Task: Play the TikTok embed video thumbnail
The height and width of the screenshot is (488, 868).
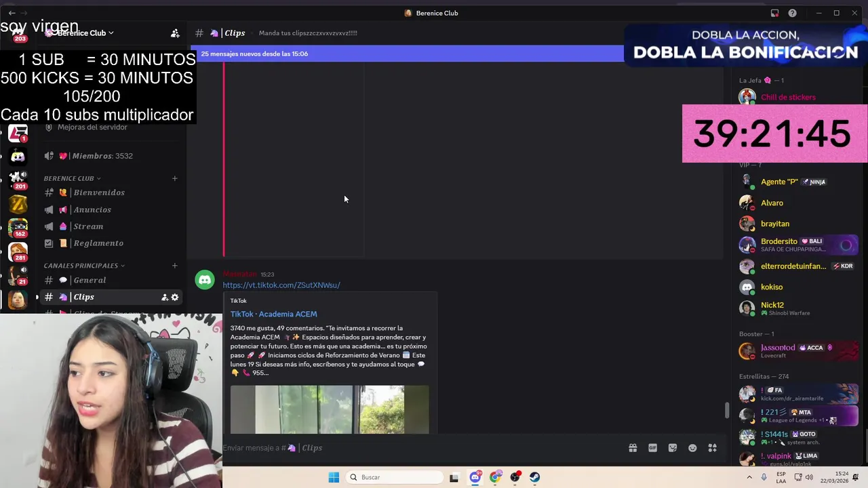Action: (x=330, y=409)
